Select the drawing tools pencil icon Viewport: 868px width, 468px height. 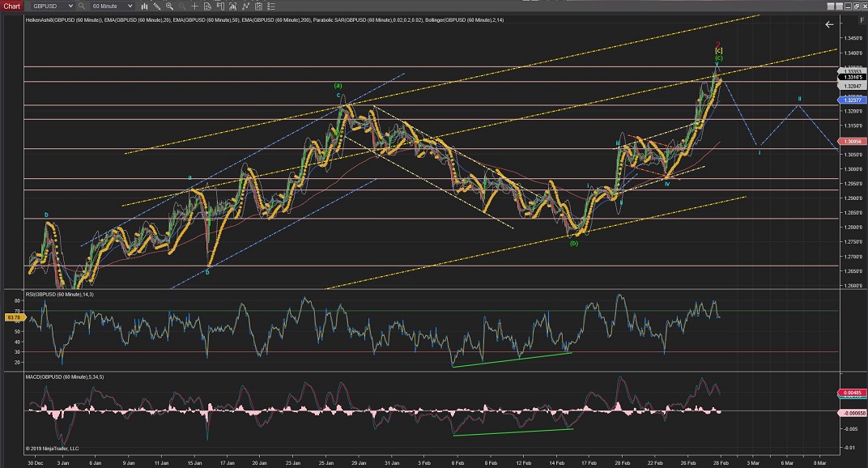[156, 6]
